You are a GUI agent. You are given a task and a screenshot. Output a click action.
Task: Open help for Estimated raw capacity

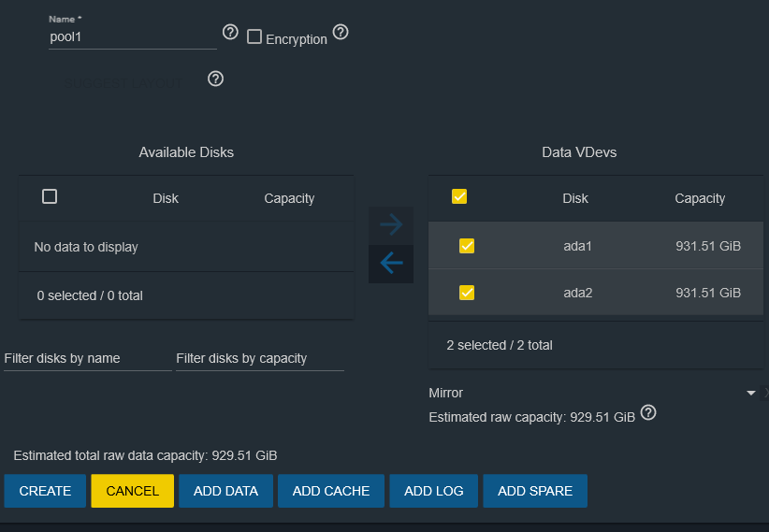point(648,413)
